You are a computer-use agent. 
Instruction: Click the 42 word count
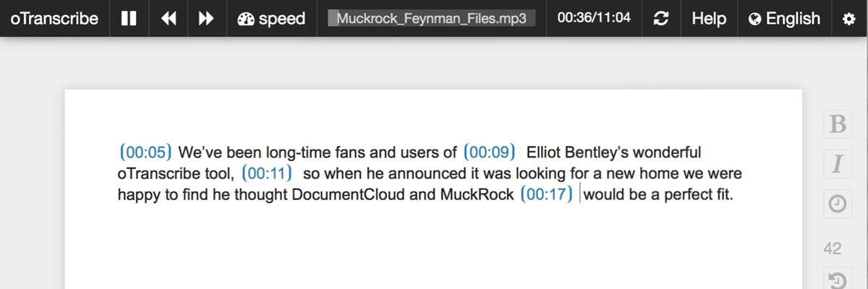click(x=833, y=249)
